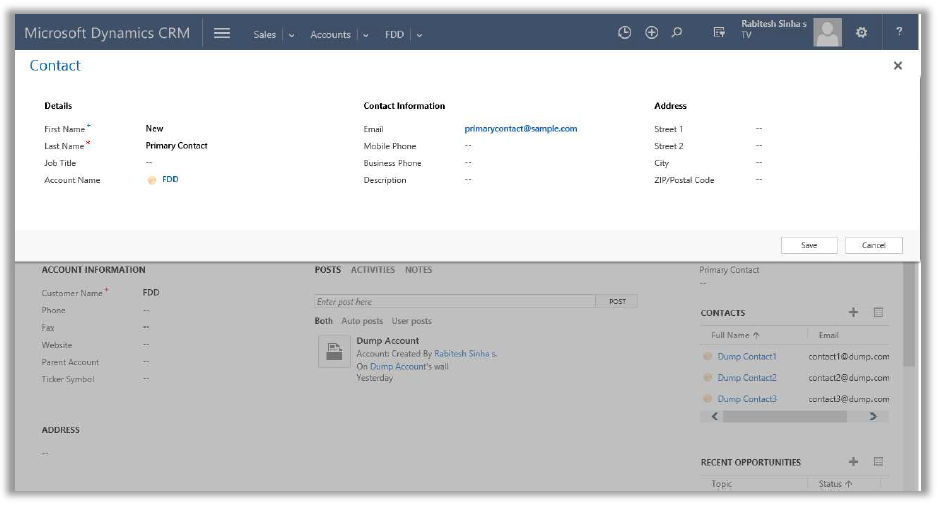Open the FDD account name link
This screenshot has width=950, height=514.
170,180
